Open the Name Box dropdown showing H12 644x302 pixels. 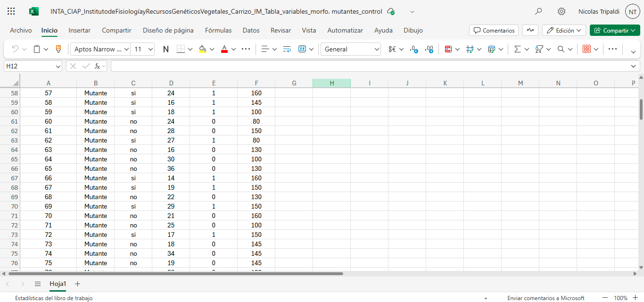click(x=58, y=67)
